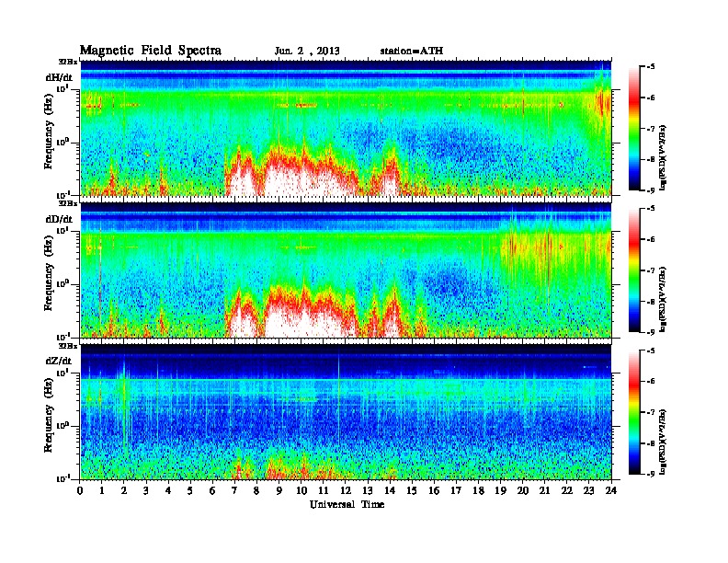
Task: Click '-9' label on dZ/dt color scale
Action: click(651, 474)
